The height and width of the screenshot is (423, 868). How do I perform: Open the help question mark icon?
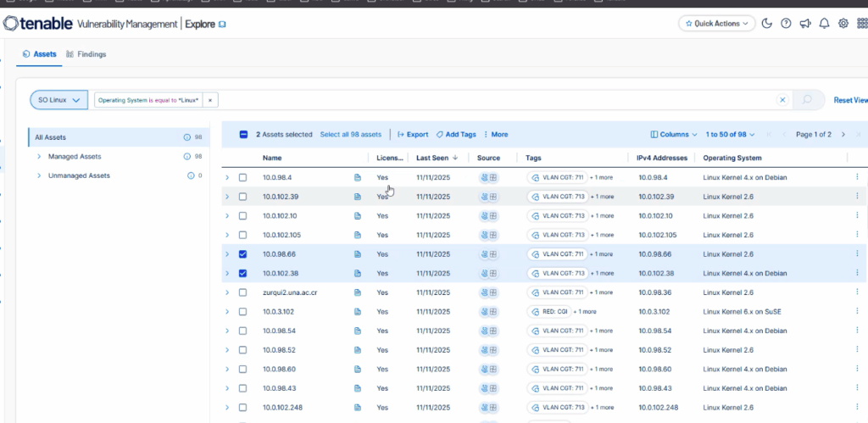[x=787, y=24]
